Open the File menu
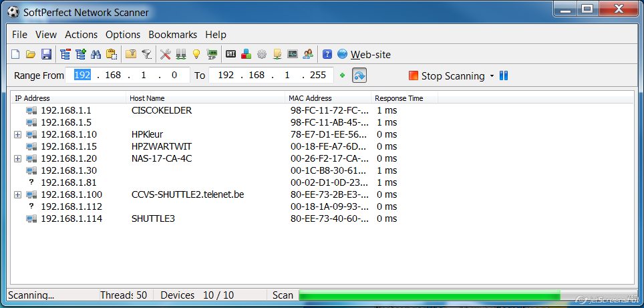This screenshot has height=308, width=644. tap(20, 35)
